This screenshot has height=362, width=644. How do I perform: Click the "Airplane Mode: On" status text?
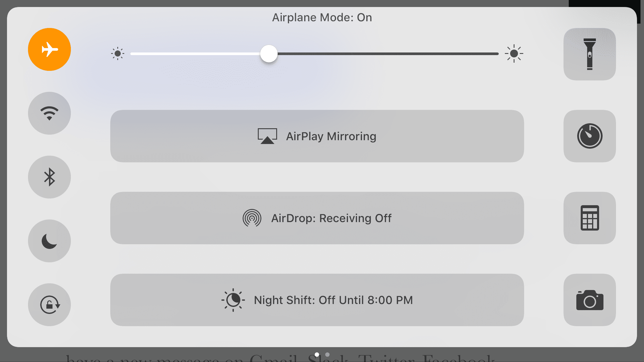[322, 17]
